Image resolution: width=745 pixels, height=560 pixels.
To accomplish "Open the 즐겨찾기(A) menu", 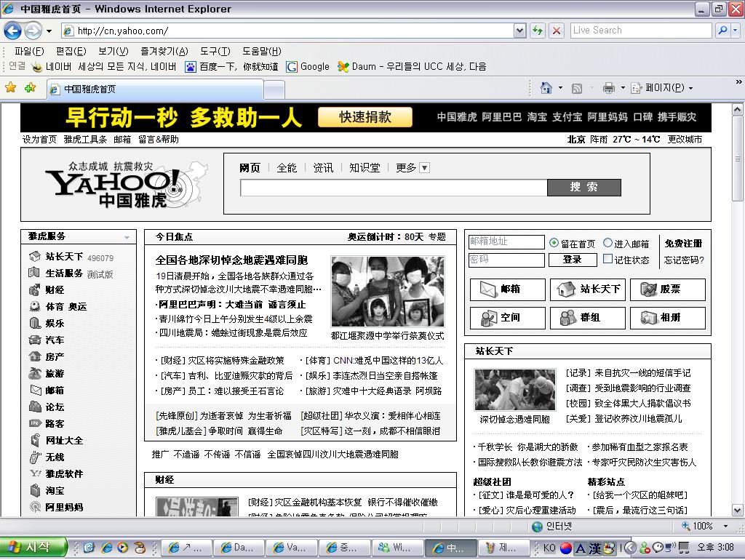I will coord(164,51).
